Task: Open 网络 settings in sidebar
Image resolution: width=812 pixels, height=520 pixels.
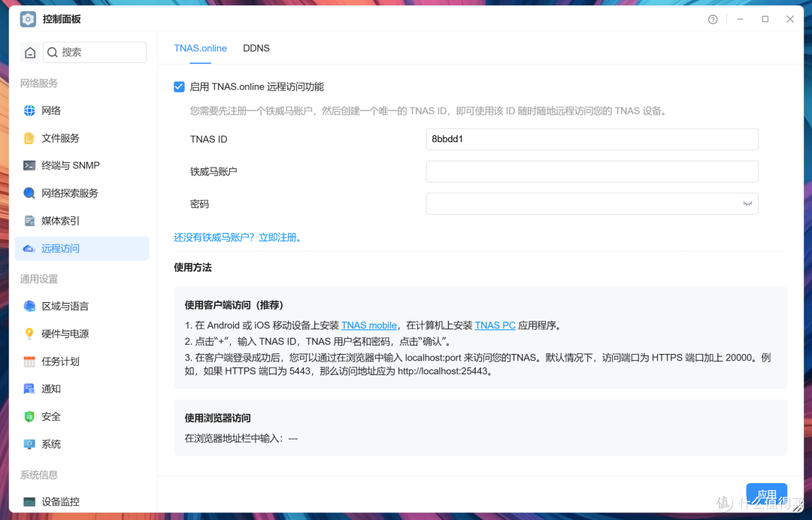Action: (x=82, y=110)
